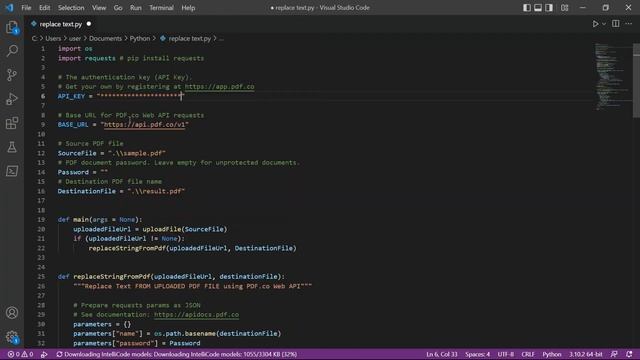Click 'import requests' on line 2
This screenshot has height=360, width=640.
(x=87, y=58)
